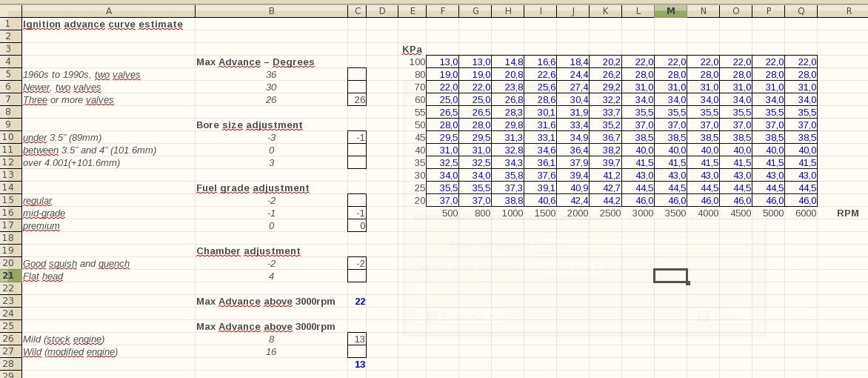Click the empty input box beside 'Flat head'

357,276
